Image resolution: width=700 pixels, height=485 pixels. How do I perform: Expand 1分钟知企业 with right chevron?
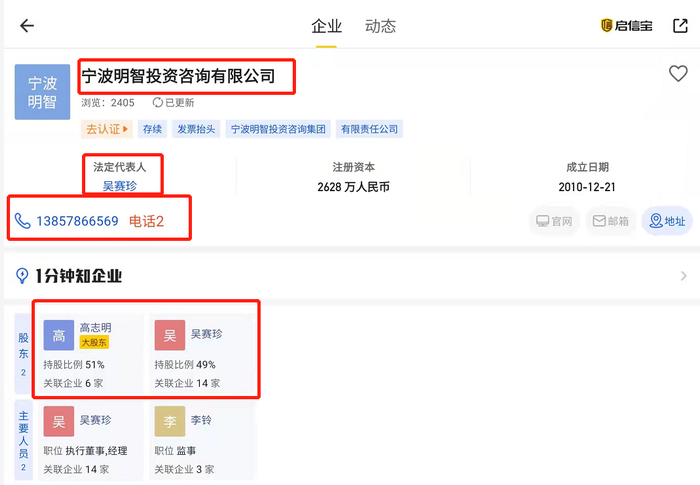point(684,276)
